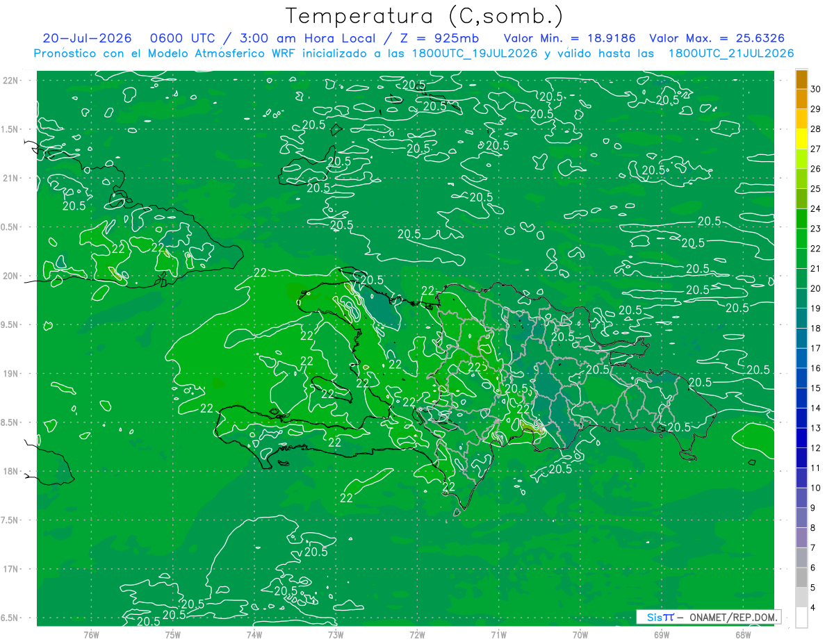This screenshot has width=834, height=644.
Task: Click the "72W" longitude axis label
Action: 417,634
